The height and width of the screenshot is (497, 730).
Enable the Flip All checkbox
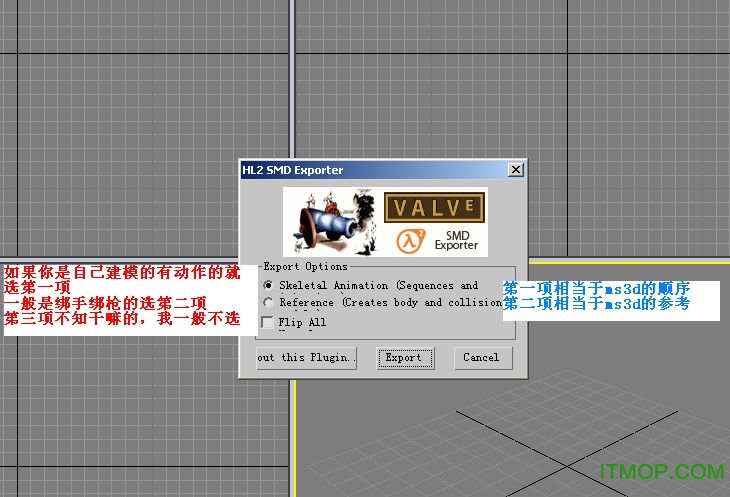[268, 322]
